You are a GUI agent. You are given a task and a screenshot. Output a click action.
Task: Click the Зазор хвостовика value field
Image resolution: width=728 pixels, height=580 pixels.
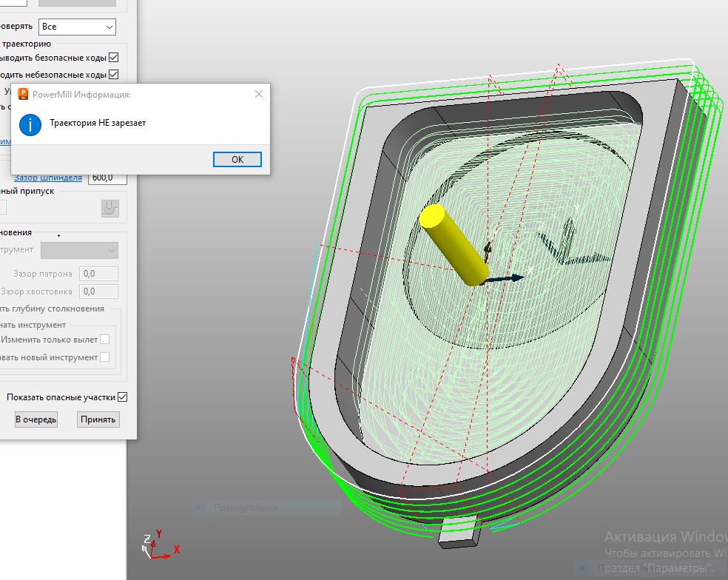(98, 291)
